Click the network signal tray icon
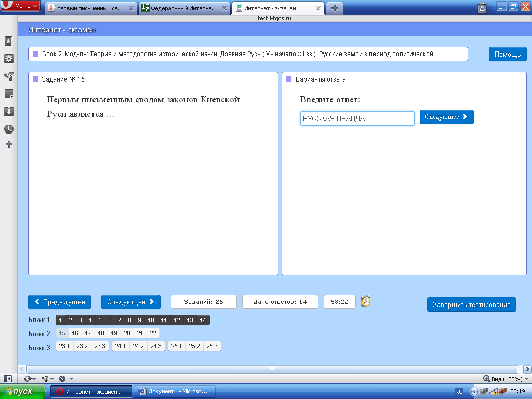 click(x=494, y=392)
